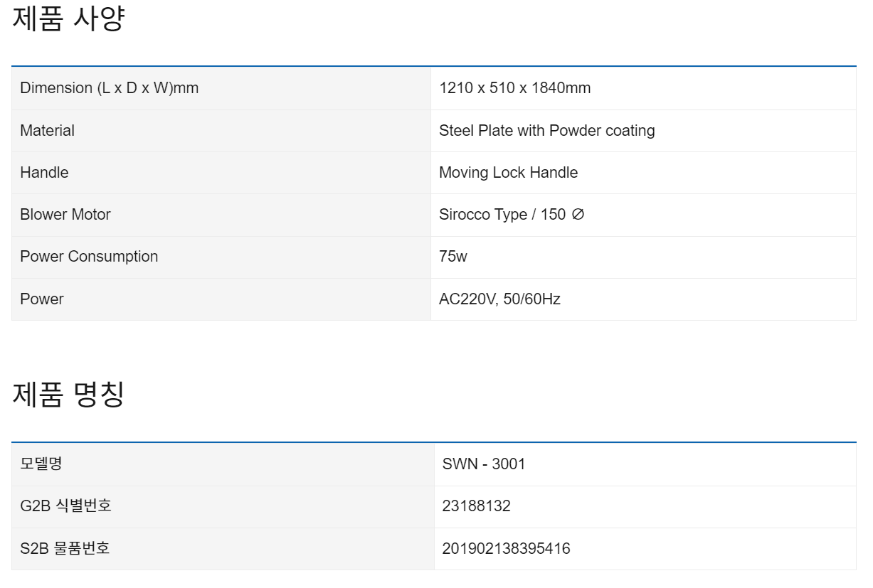Click the diameter symbol after 150
The width and height of the screenshot is (873, 588).
(x=578, y=215)
